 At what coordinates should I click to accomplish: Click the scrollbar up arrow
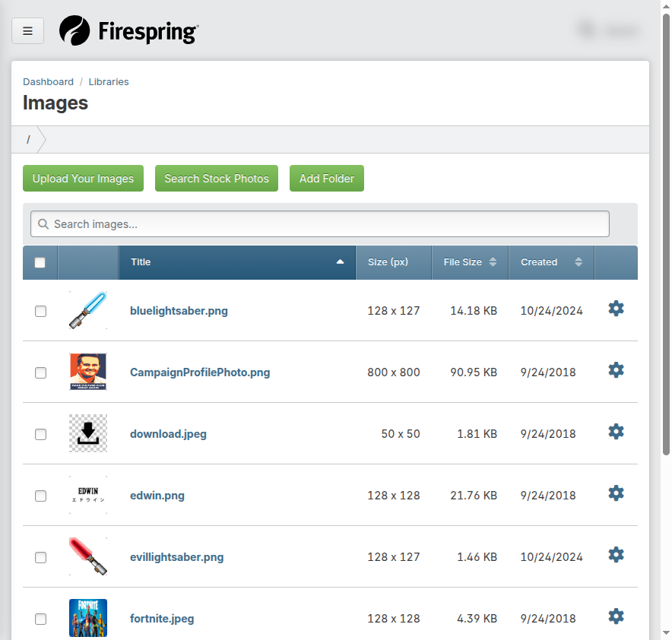(x=666, y=5)
